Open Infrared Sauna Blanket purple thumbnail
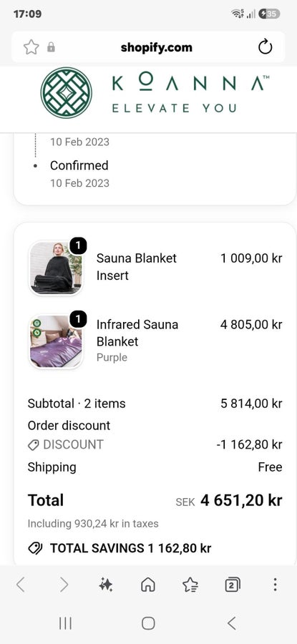Screen dimensions: 297x644 56,342
